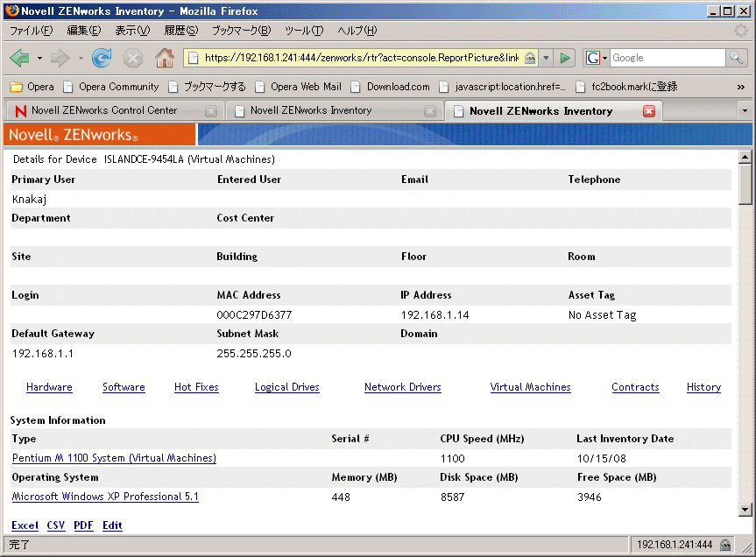Export the report to Excel
This screenshot has height=557, width=756.
point(25,525)
